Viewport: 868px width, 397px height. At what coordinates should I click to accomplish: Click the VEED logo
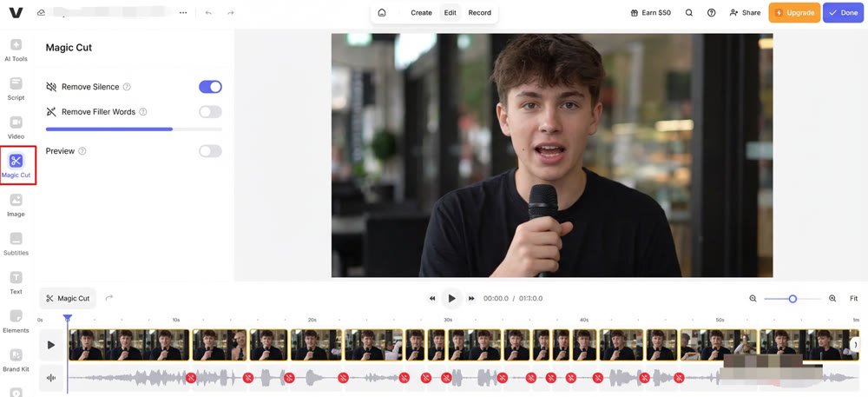[x=16, y=13]
